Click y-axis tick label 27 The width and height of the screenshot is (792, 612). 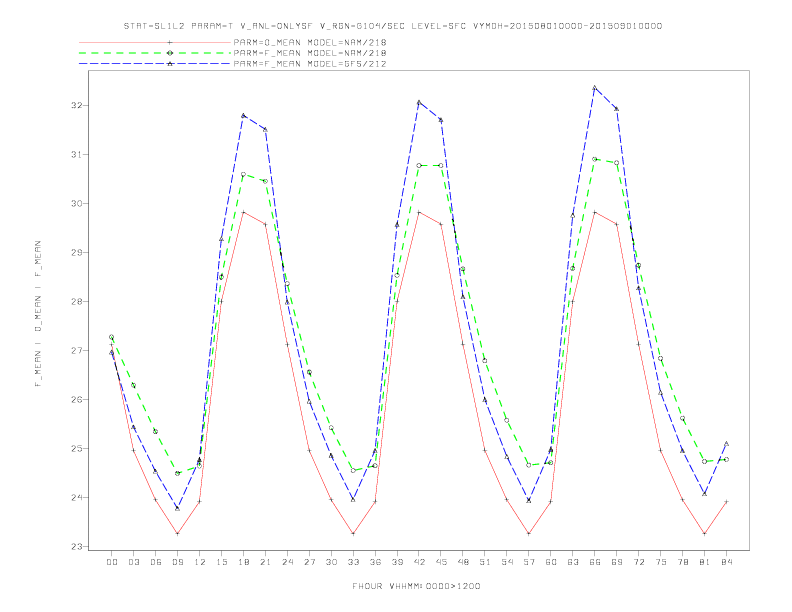pyautogui.click(x=77, y=350)
